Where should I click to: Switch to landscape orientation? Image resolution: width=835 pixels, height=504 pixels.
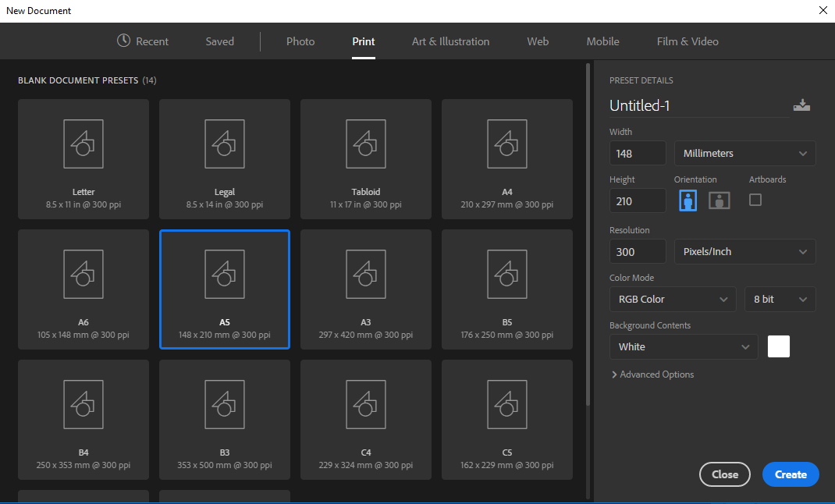click(719, 200)
